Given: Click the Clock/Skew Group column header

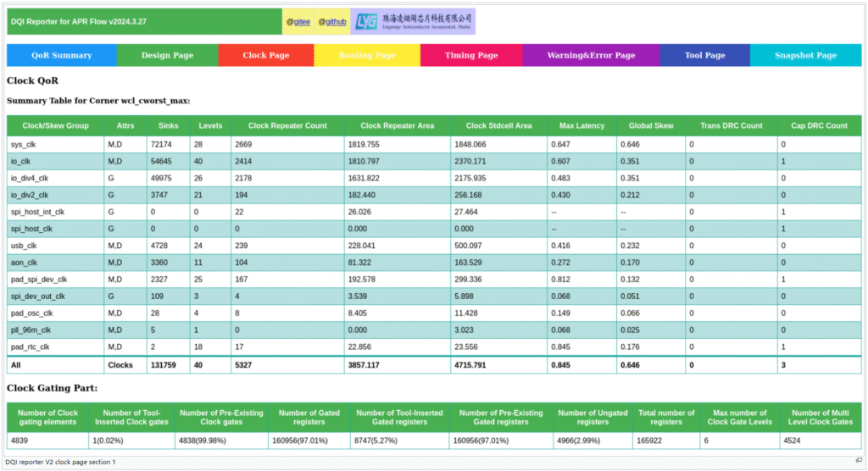Looking at the screenshot, I should (55, 125).
